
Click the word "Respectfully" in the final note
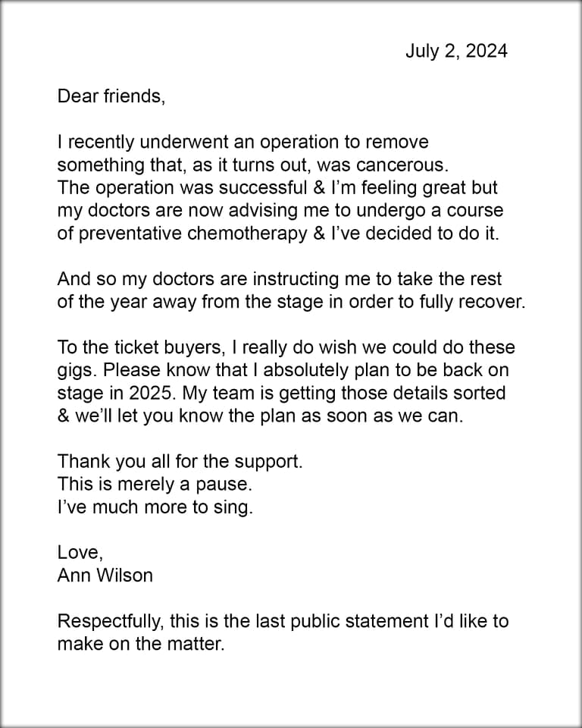pos(110,621)
